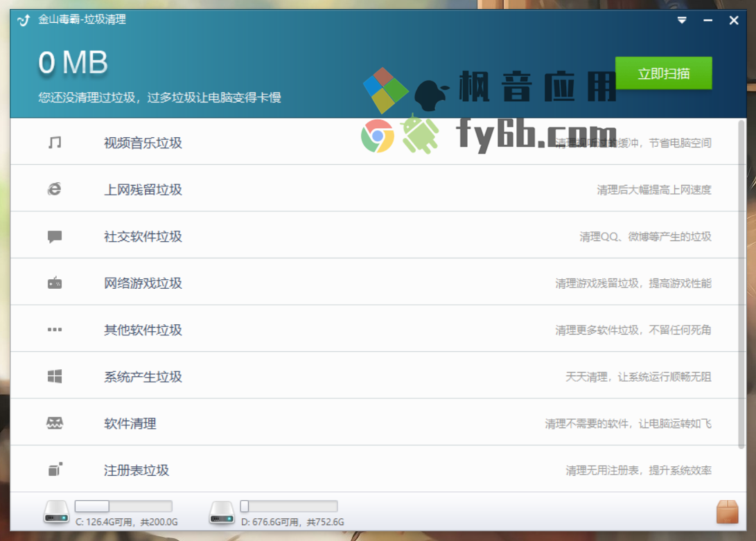Screen dimensions: 756x541
Task: Click the music note icon for 视频音乐垃圾
Action: click(x=55, y=142)
